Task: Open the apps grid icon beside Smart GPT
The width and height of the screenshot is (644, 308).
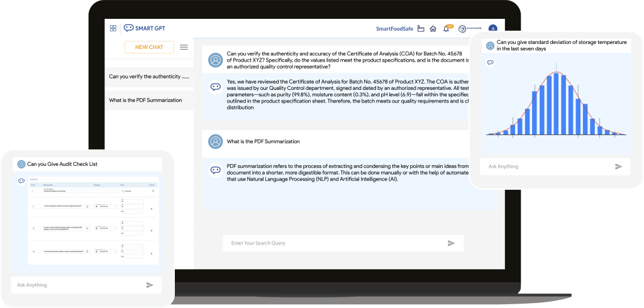Action: tap(113, 28)
